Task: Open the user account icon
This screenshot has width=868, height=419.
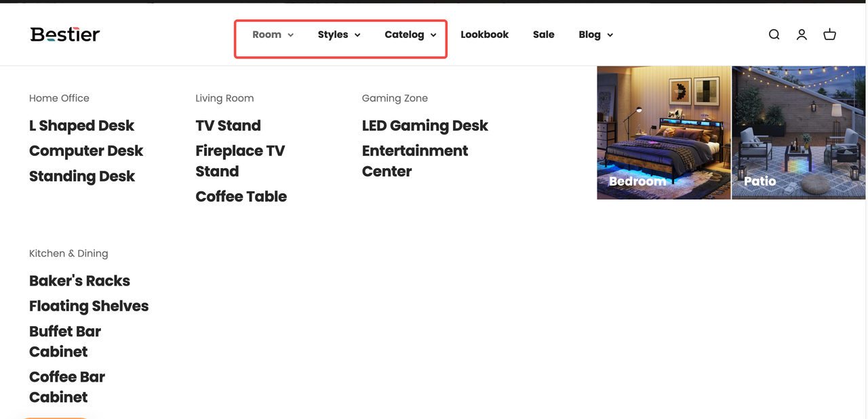Action: pos(802,35)
